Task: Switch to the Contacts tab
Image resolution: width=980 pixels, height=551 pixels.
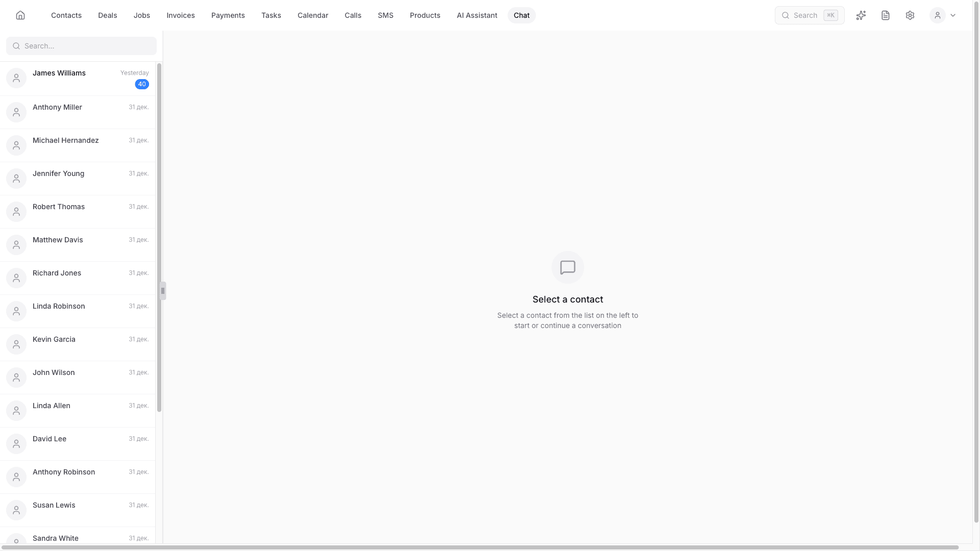Action: [66, 15]
